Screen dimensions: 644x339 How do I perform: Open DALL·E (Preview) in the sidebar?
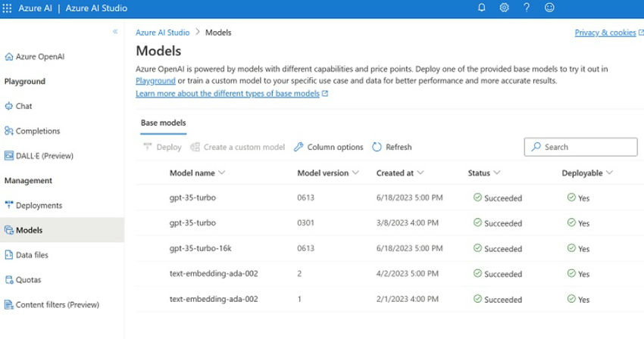[x=45, y=156]
